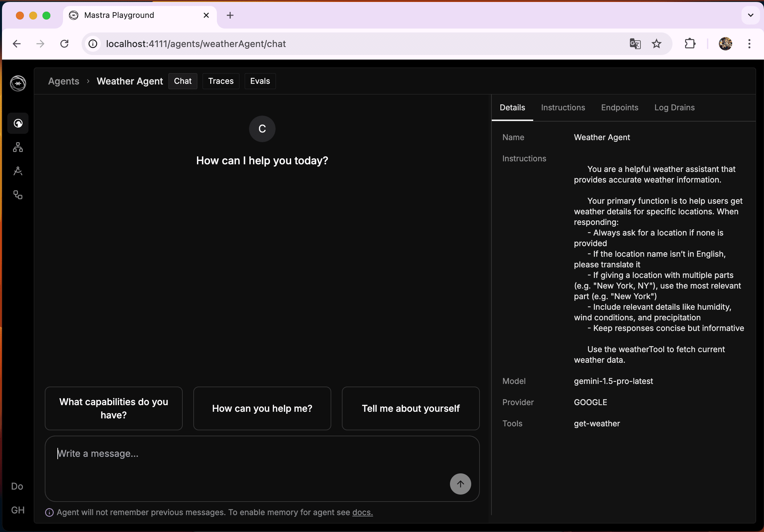Image resolution: width=764 pixels, height=532 pixels.
Task: Bookmark this page with the star icon
Action: [657, 43]
